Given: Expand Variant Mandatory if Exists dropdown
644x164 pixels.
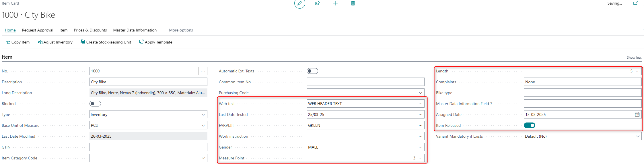Looking at the screenshot, I should tap(637, 136).
